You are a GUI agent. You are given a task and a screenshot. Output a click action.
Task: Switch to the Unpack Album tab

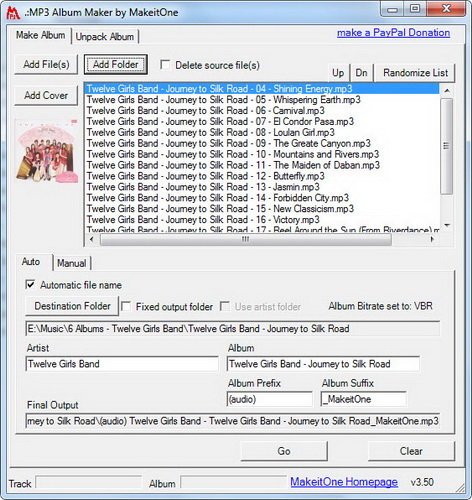pyautogui.click(x=105, y=37)
